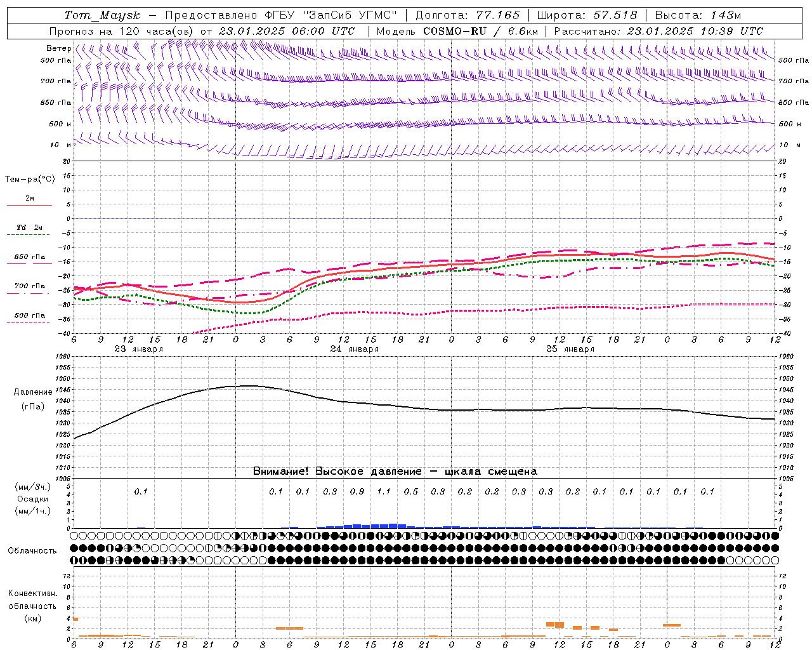This screenshot has width=812, height=650.
Task: Click the Тем-ра(°C) panel label
Action: coord(30,180)
